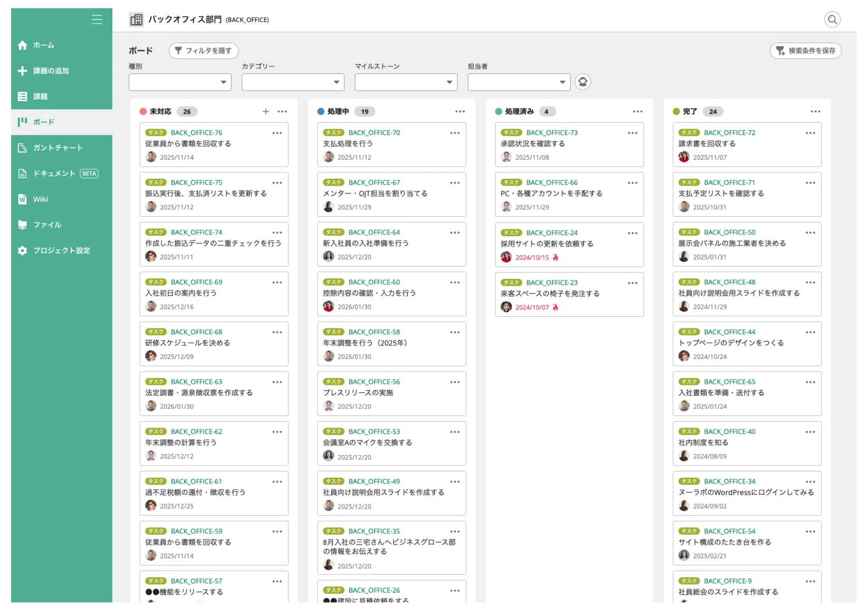Open ガントチャート in sidebar

click(x=62, y=148)
